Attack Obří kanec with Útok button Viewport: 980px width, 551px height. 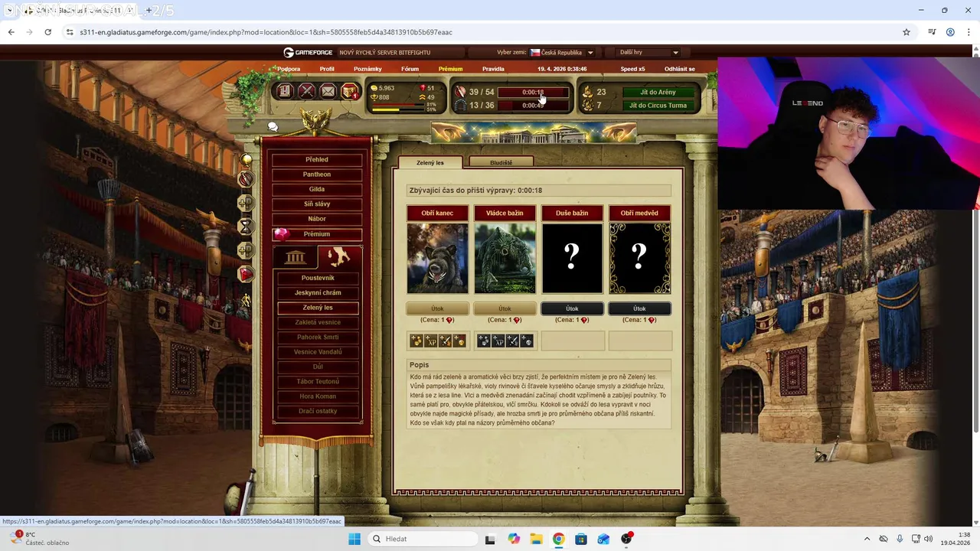437,308
